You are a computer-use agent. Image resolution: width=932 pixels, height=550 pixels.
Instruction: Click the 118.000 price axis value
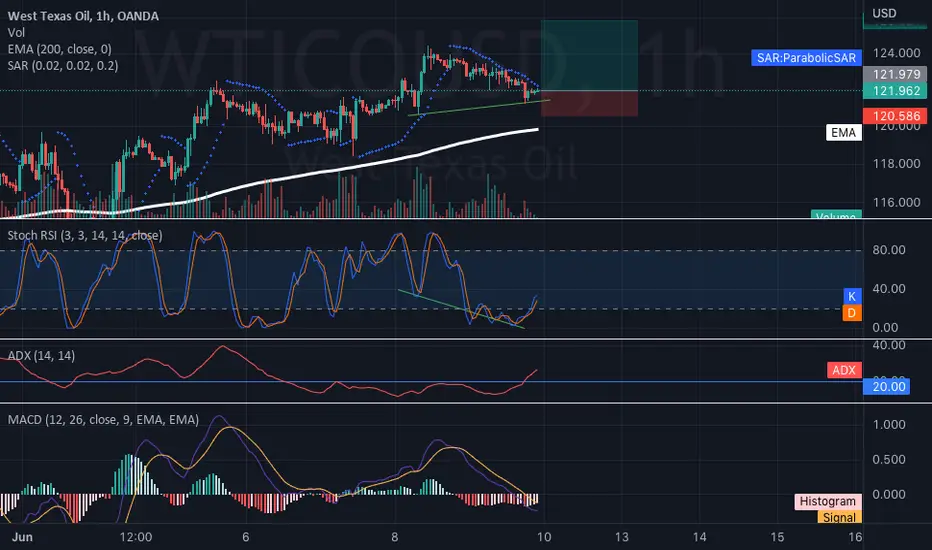pyautogui.click(x=896, y=164)
